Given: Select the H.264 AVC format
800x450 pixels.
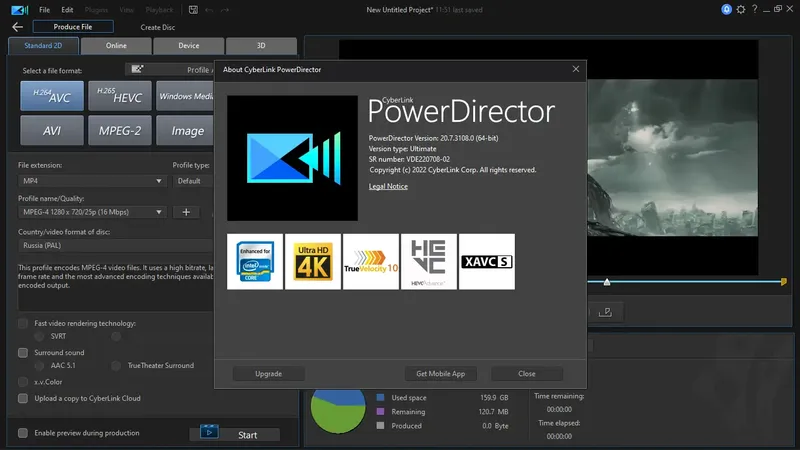Looking at the screenshot, I should (52, 96).
